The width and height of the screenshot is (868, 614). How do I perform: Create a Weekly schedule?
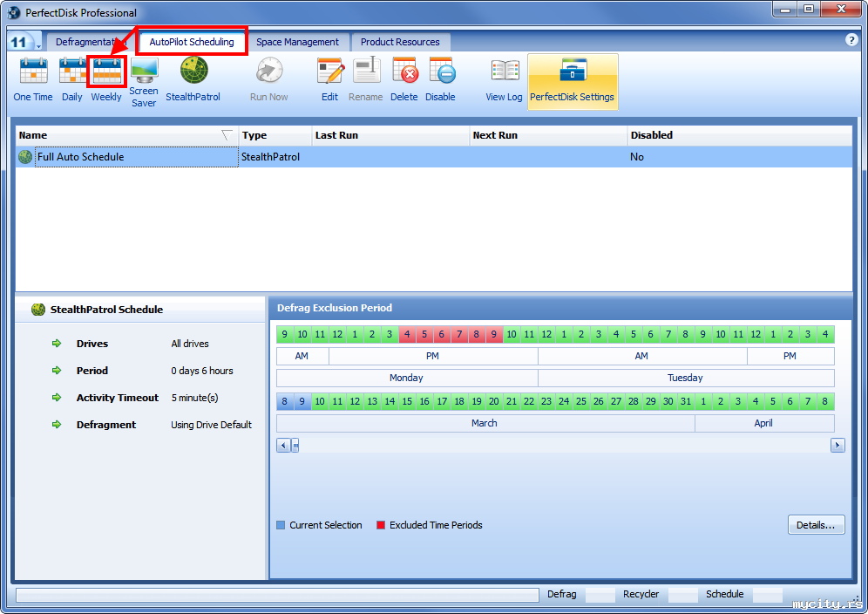(x=106, y=79)
